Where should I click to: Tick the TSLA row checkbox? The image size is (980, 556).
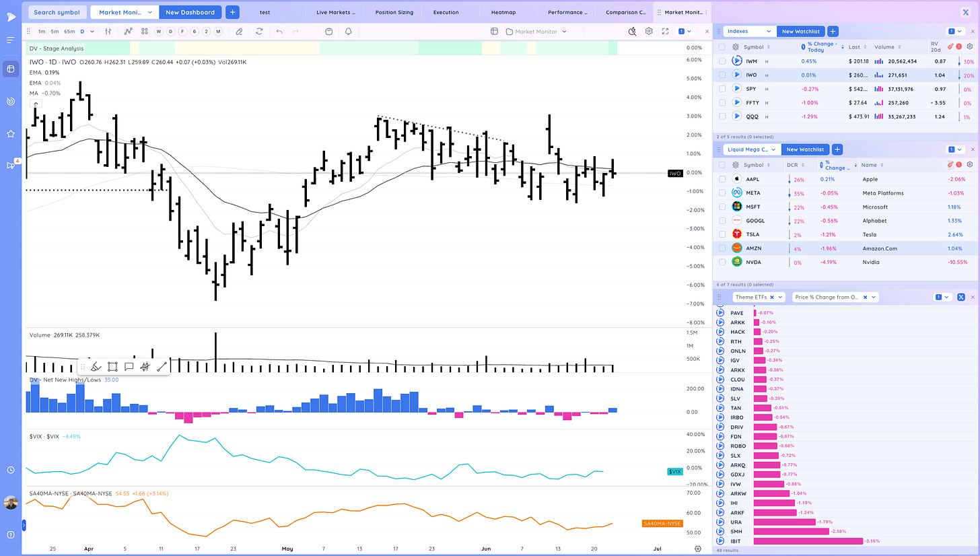click(722, 234)
